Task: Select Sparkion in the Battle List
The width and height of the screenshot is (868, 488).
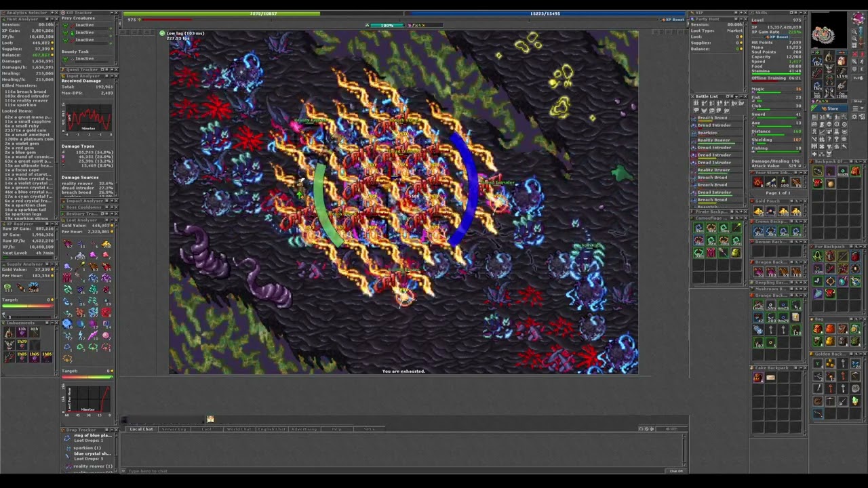Action: point(719,133)
